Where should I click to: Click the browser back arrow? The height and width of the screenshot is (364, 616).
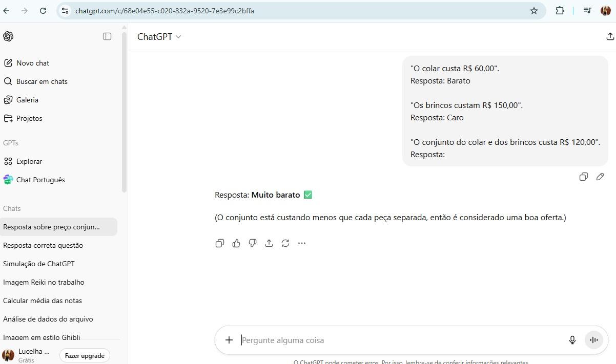[x=6, y=10]
